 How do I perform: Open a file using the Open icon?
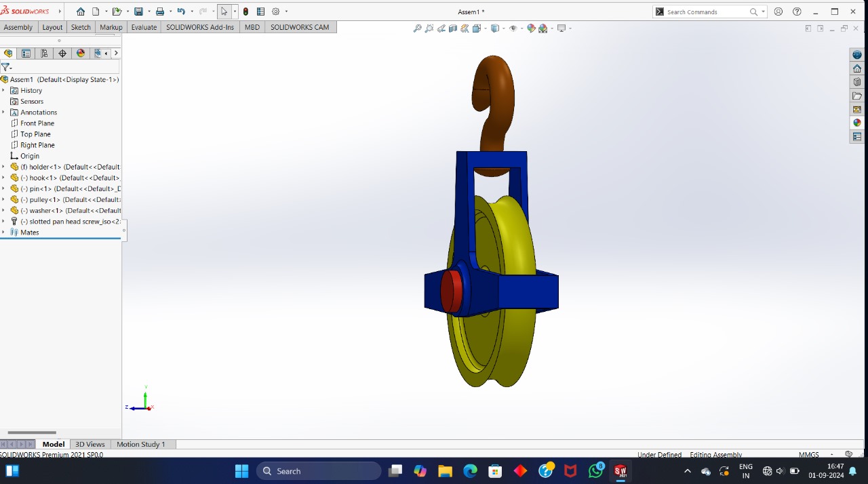pos(117,12)
